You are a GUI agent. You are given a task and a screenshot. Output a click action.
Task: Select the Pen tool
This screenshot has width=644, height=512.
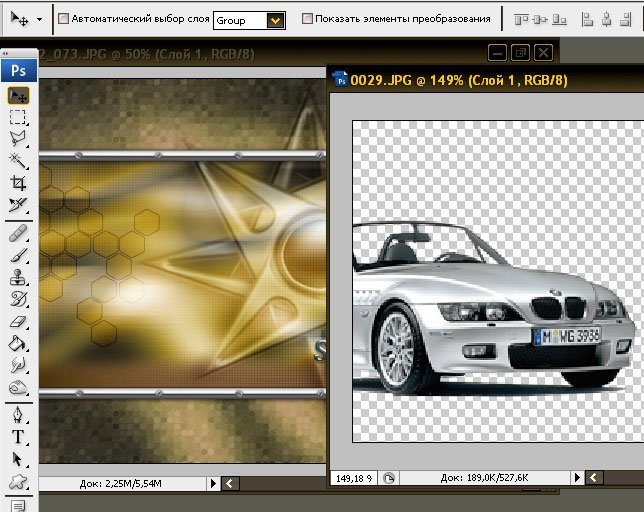[x=18, y=415]
